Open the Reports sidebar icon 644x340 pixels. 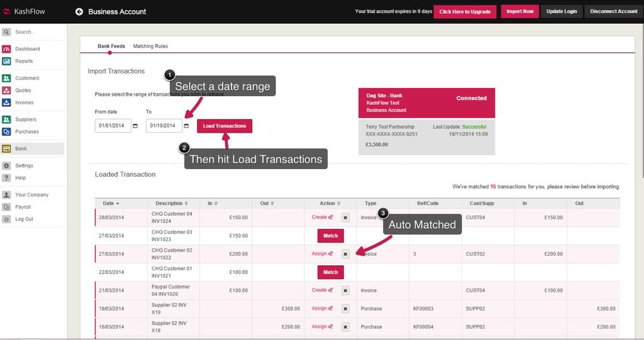click(6, 61)
